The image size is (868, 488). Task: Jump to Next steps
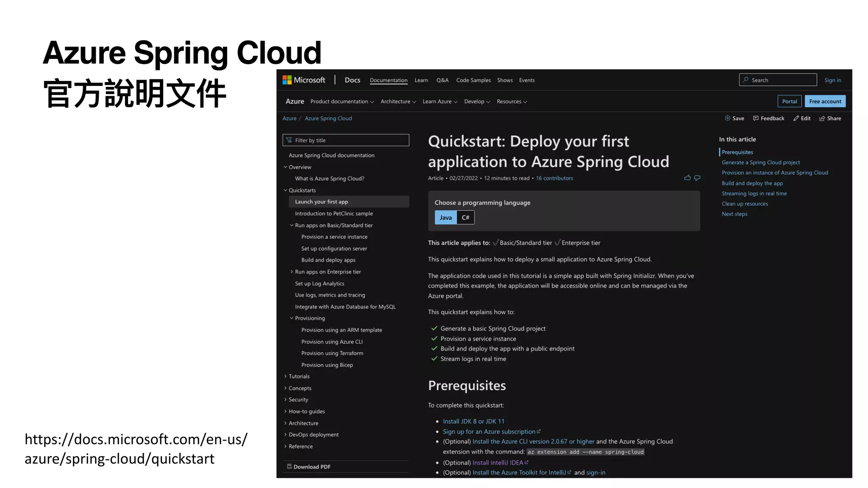tap(734, 214)
